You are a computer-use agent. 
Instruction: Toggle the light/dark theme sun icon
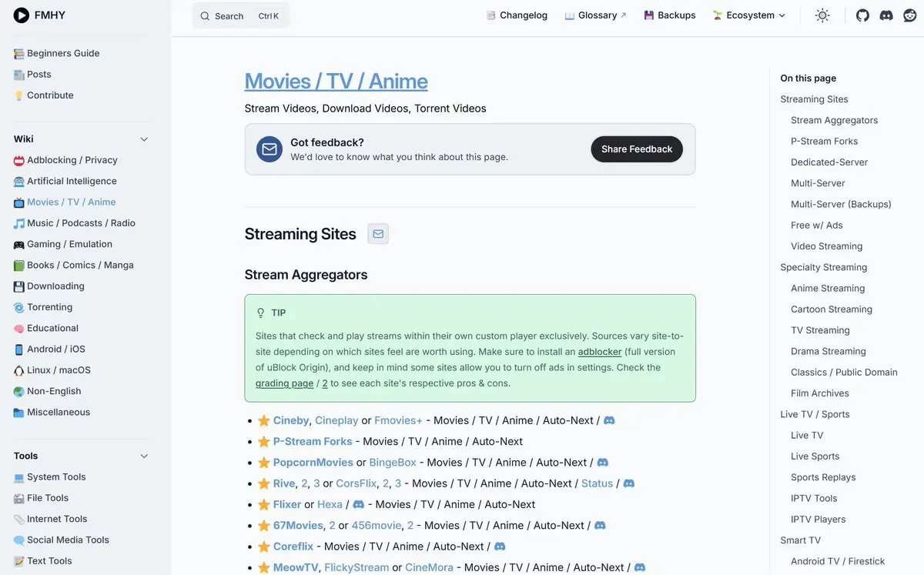click(822, 15)
